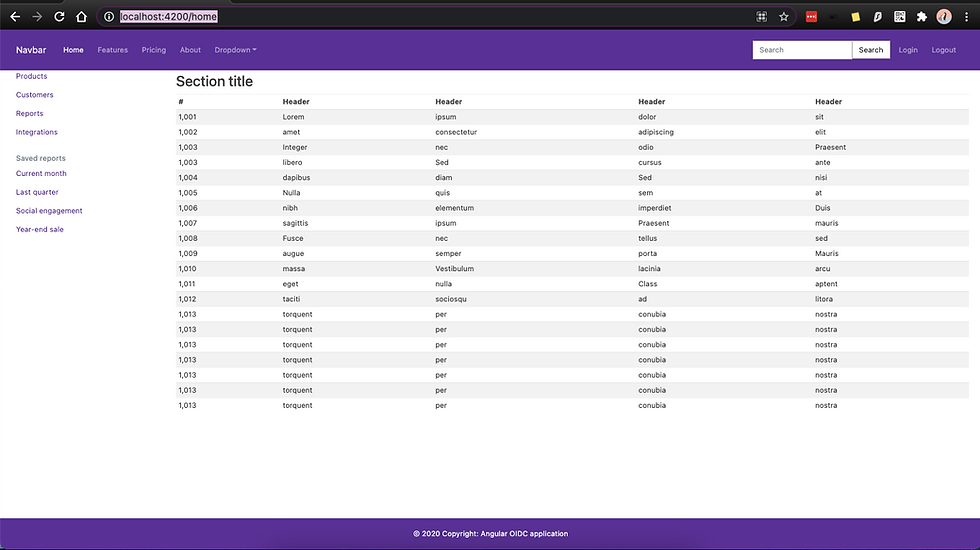Click the Navbar brand link
980x550 pixels.
tap(31, 50)
